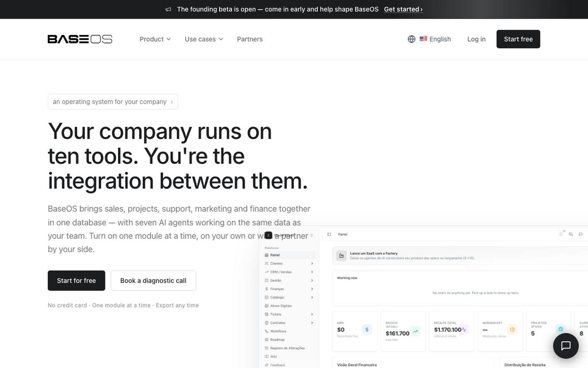Click the Get started link in banner
This screenshot has width=588, height=368.
[403, 9]
